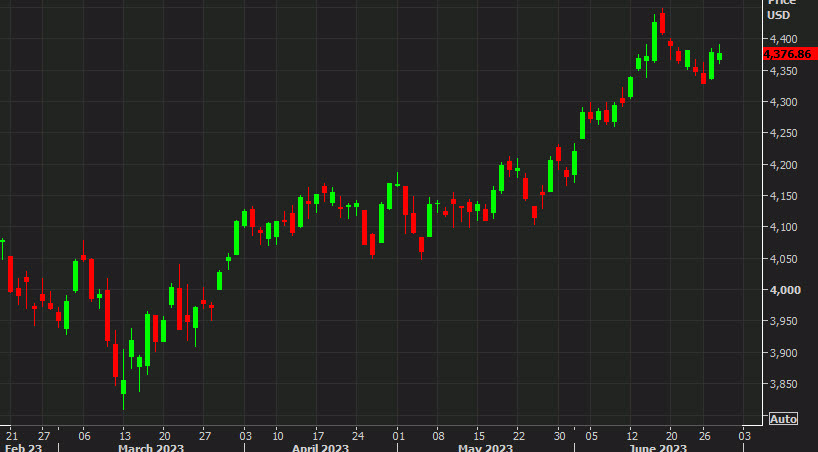Select the March 2023 month label
This screenshot has width=818, height=452.
coord(151,447)
